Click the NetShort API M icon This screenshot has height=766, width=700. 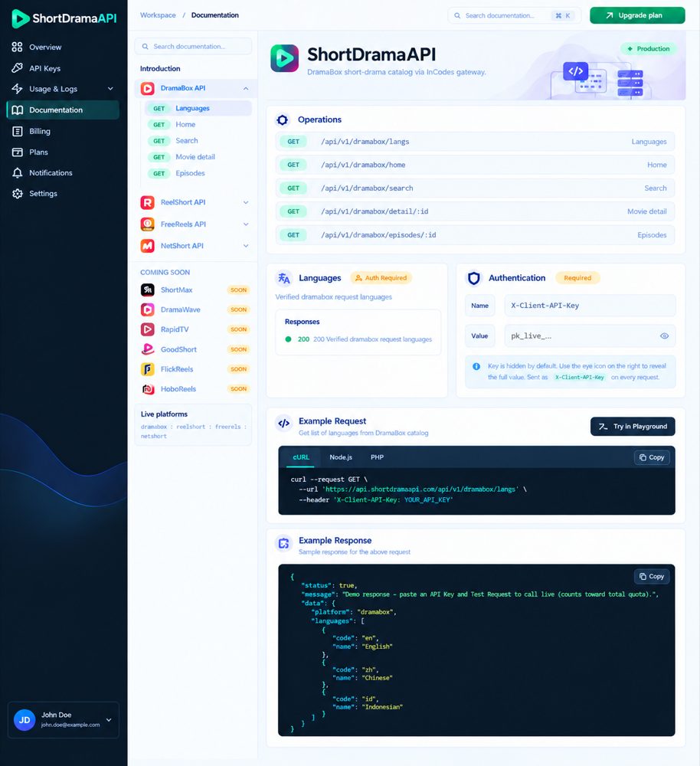(x=148, y=246)
